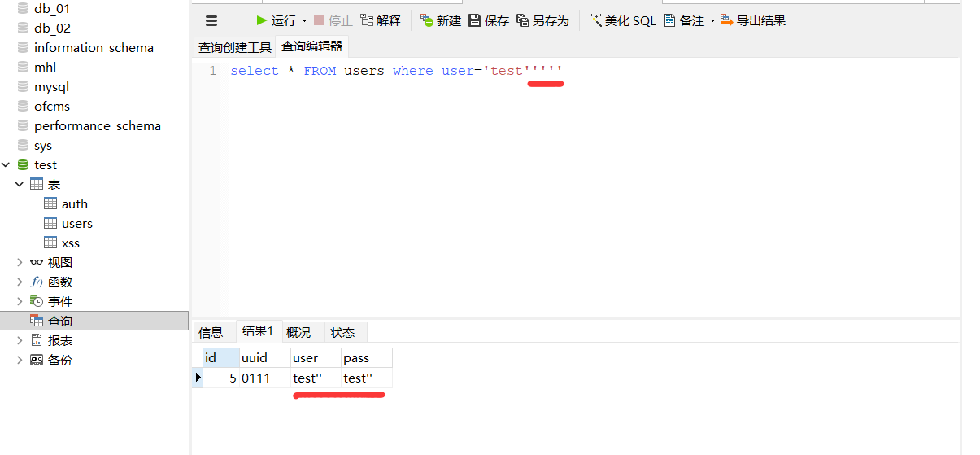Screen dimensions: 980x455
Task: Open the 备注 dropdown arrow
Action: pos(712,21)
